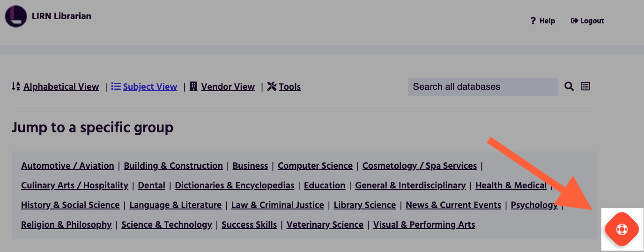Go to Visual & Performing Arts

[x=424, y=225]
